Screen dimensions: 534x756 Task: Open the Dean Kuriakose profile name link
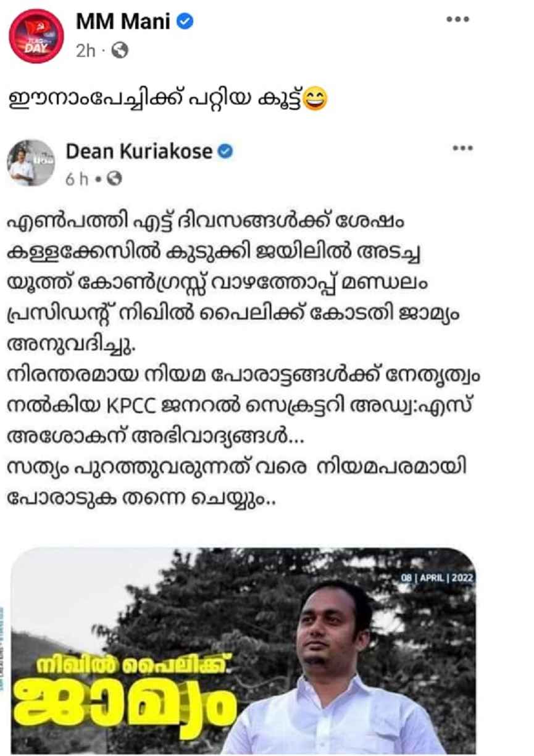(x=139, y=151)
